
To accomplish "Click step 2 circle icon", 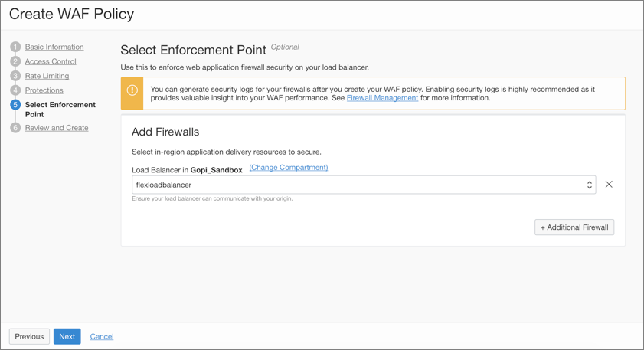I will tap(15, 61).
